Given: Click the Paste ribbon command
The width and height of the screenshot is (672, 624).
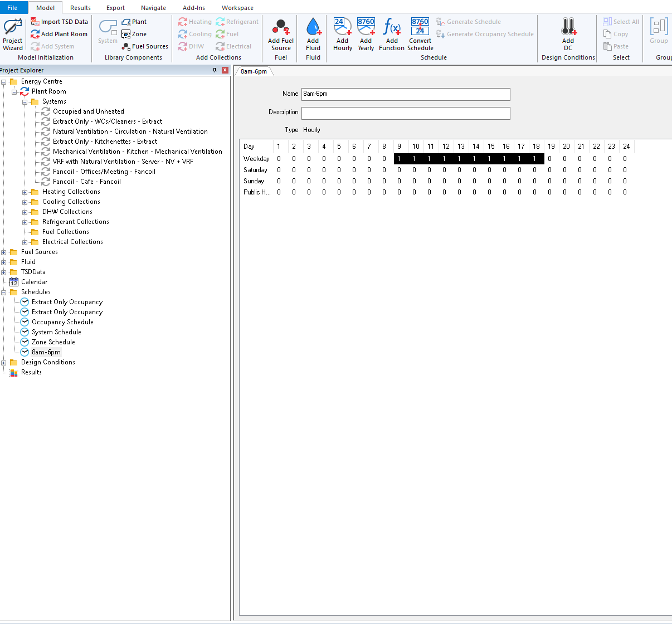Looking at the screenshot, I should coord(616,46).
